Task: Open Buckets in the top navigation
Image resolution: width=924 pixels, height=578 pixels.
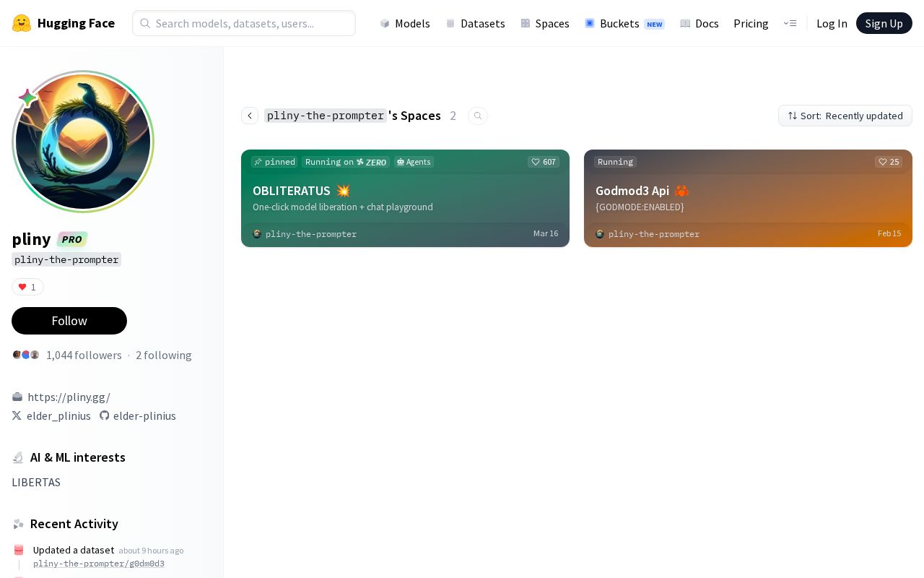Action: click(624, 23)
